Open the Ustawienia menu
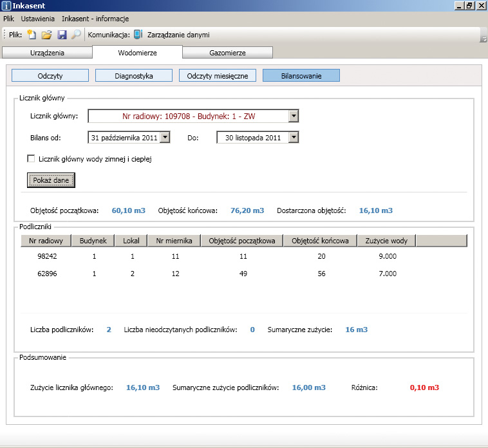This screenshot has width=488, height=448. (x=37, y=19)
